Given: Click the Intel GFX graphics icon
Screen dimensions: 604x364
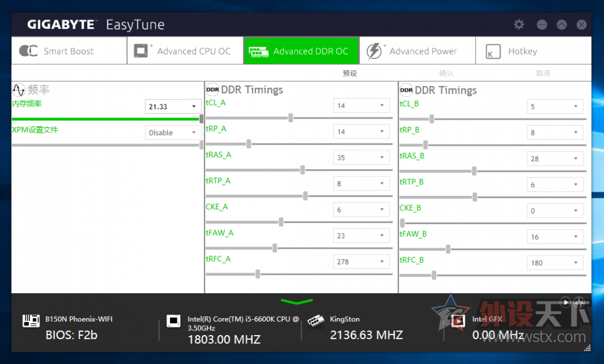Looking at the screenshot, I should (x=458, y=320).
